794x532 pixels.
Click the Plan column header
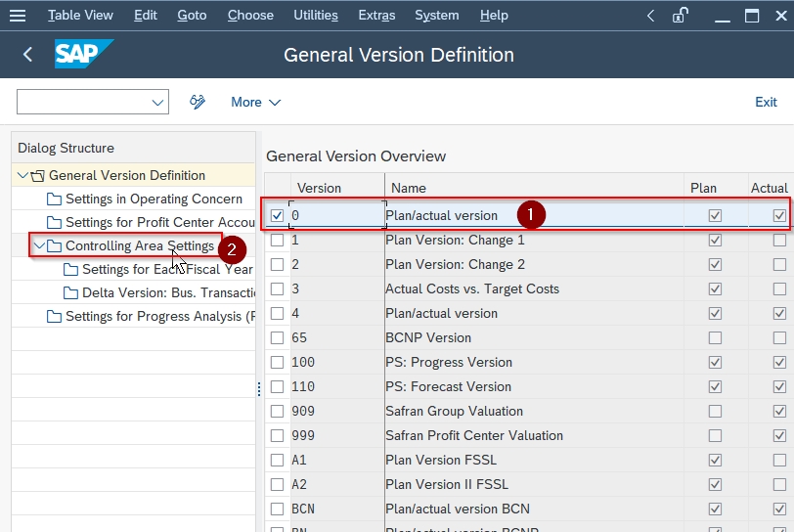716,188
